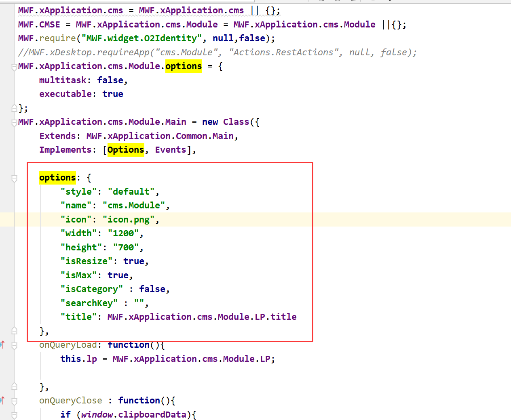Fold the onQueryClose function via gutter marker

(14, 401)
